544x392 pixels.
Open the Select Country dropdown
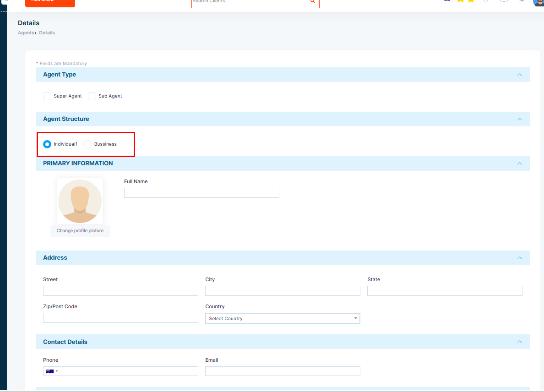(283, 318)
